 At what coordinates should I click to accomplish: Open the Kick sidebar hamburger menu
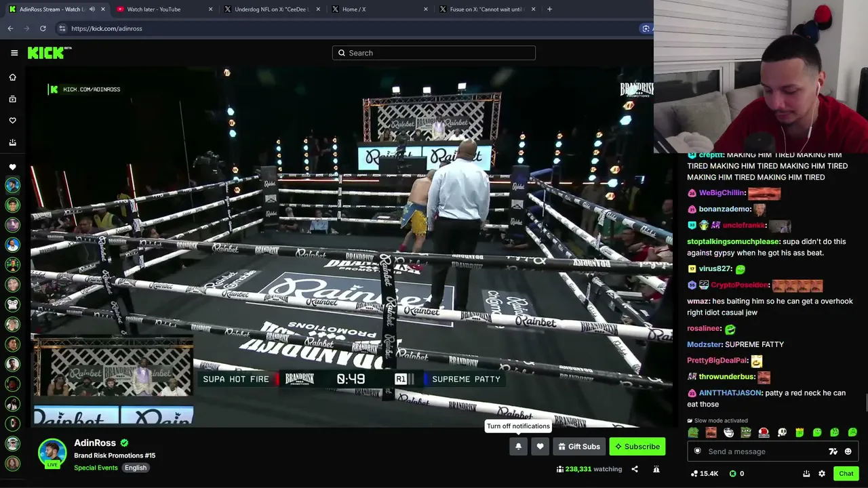14,53
